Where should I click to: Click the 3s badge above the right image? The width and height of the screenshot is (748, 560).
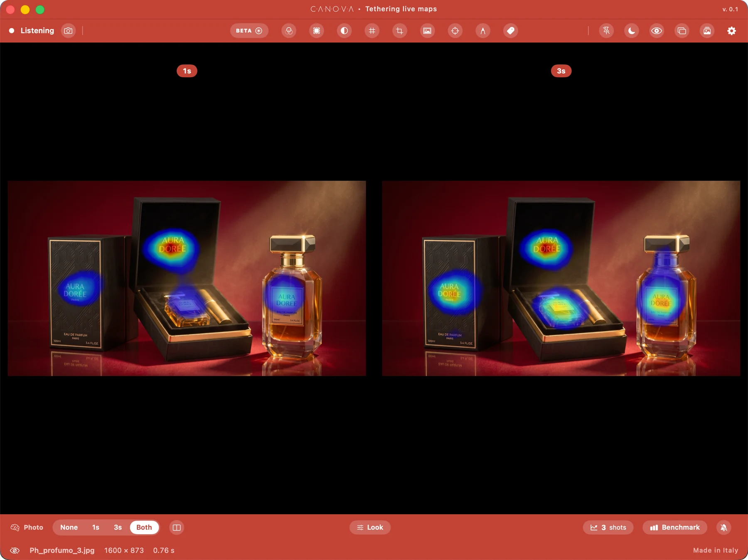click(x=561, y=71)
